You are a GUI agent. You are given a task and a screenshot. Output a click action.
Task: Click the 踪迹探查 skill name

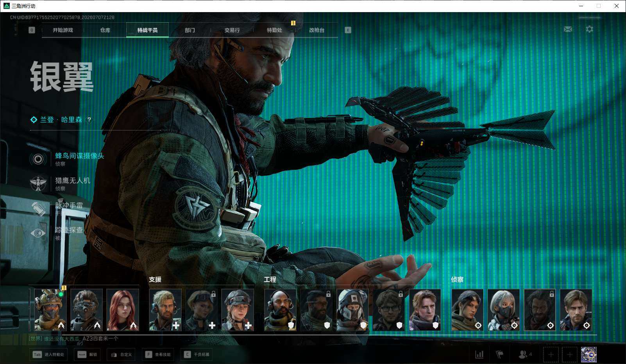pos(69,230)
